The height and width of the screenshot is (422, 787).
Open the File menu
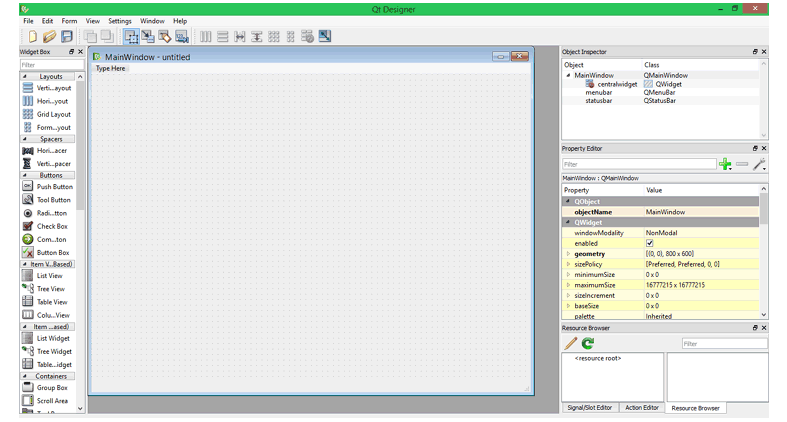pos(29,21)
